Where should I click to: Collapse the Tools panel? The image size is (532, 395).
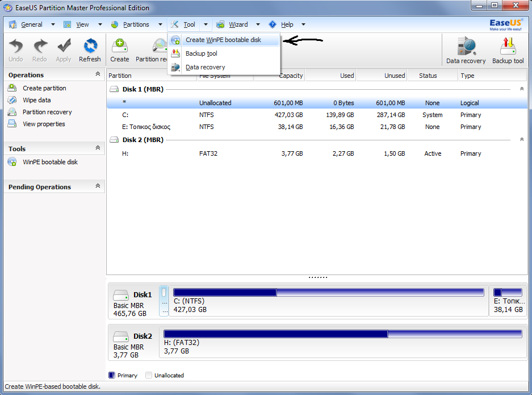98,148
